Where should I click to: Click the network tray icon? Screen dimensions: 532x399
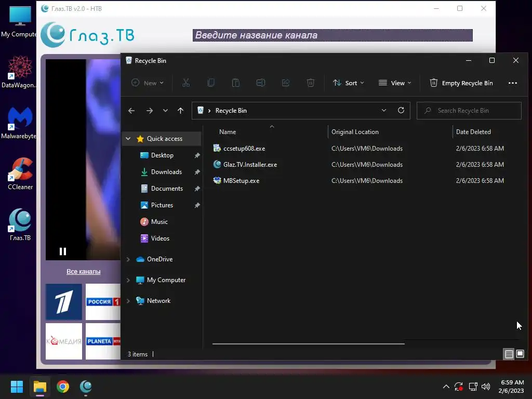(x=473, y=387)
